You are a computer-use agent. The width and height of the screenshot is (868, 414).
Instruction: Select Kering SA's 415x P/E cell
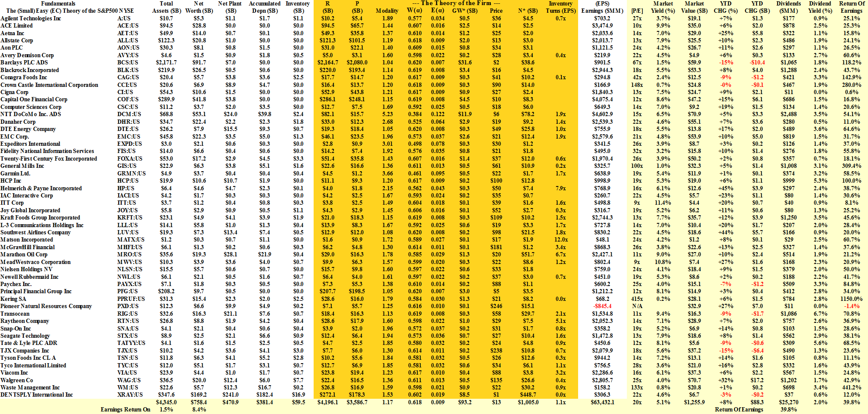click(x=637, y=299)
